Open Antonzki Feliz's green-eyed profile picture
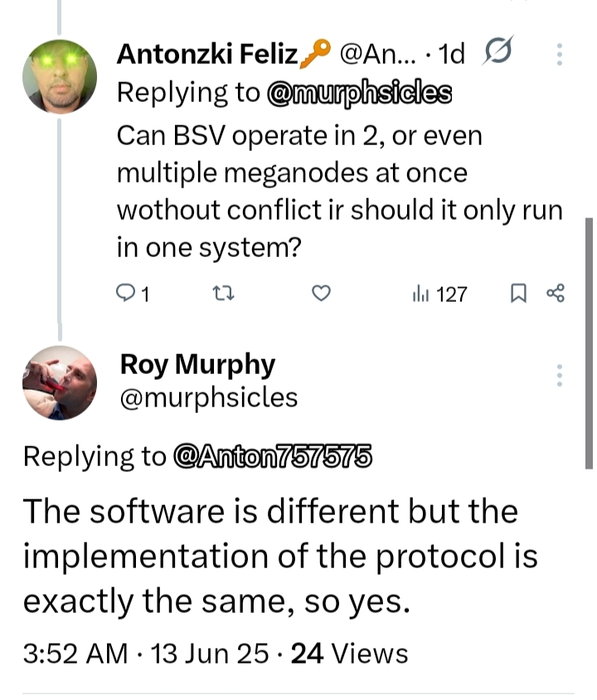The image size is (597, 700). 60,76
